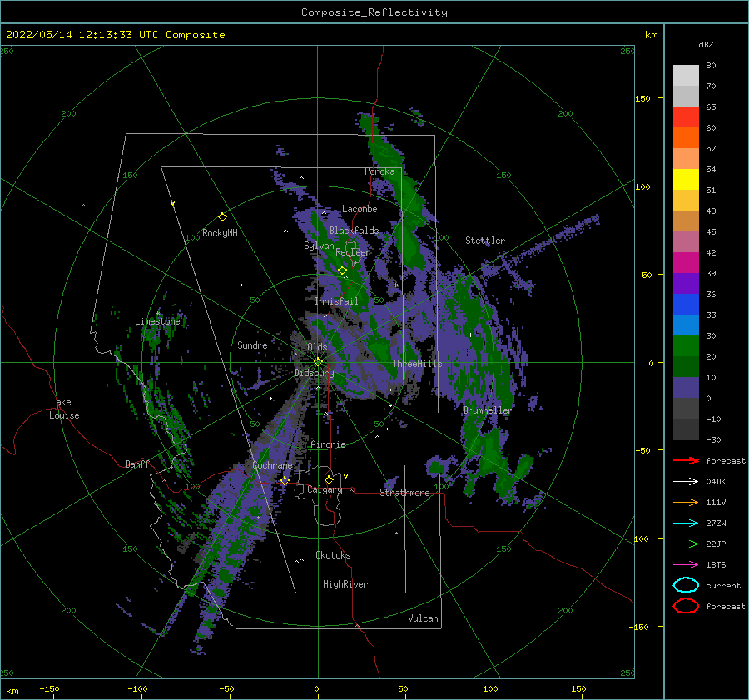749x700 pixels.
Task: Click the red forecast ellipse legend icon
Action: pos(686,606)
